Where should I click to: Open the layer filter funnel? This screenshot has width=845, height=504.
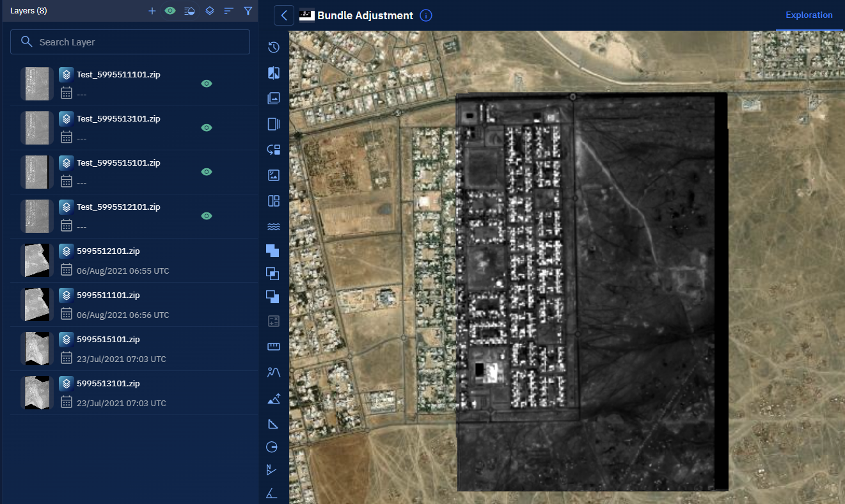[248, 11]
